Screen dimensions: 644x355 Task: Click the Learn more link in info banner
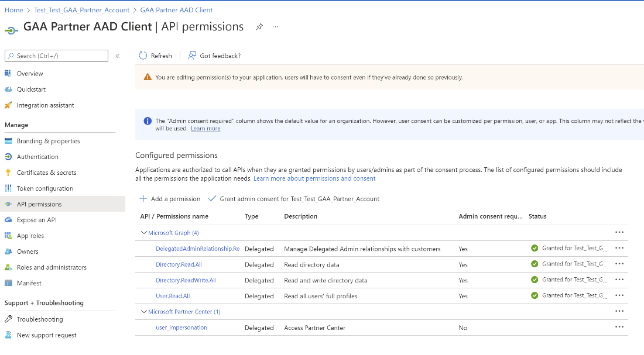pos(205,129)
